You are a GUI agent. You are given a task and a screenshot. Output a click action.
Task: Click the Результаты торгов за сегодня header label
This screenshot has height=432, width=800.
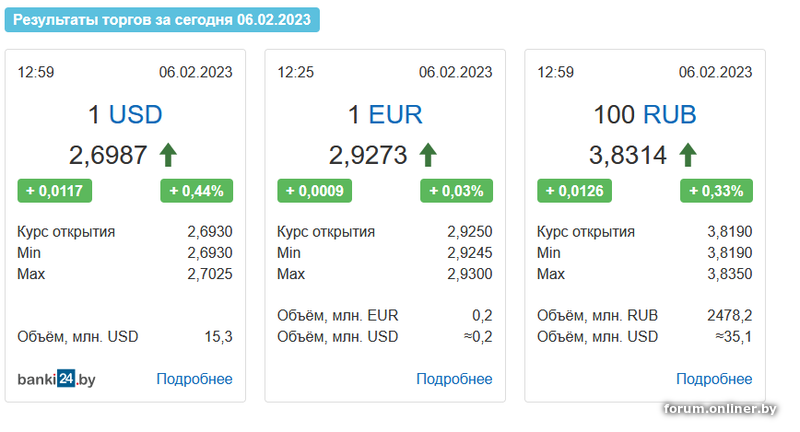(162, 20)
